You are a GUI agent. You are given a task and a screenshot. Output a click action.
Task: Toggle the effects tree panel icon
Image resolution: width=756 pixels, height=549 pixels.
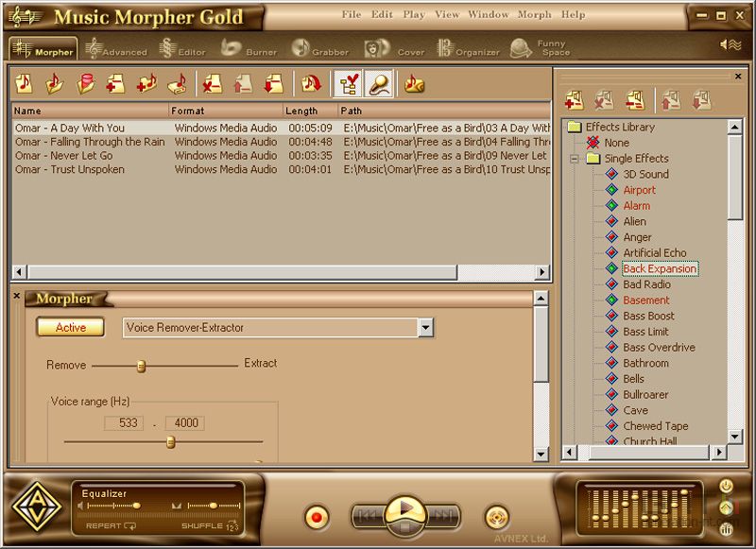[x=348, y=84]
